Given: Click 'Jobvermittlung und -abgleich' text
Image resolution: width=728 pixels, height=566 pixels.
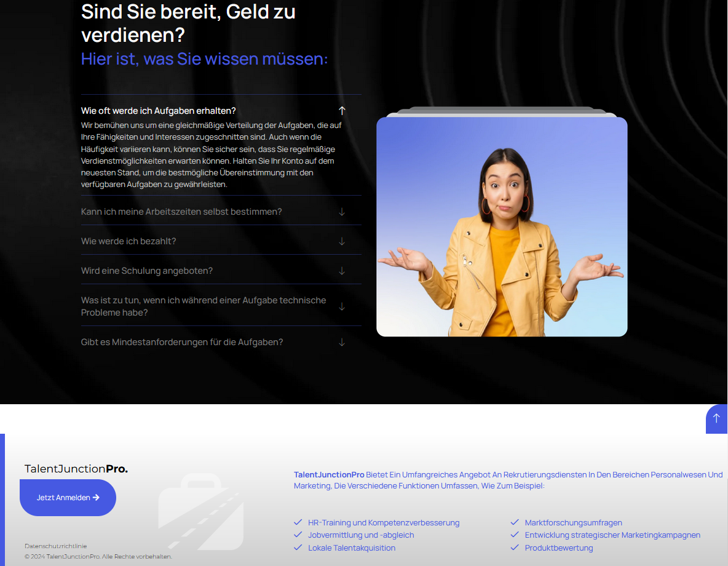Looking at the screenshot, I should click(361, 535).
